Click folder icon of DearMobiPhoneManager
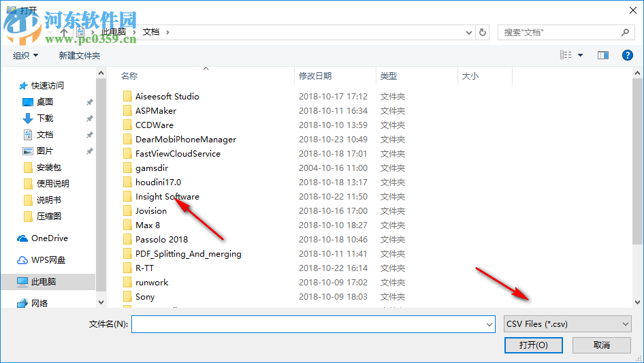The image size is (644, 363). (x=127, y=140)
